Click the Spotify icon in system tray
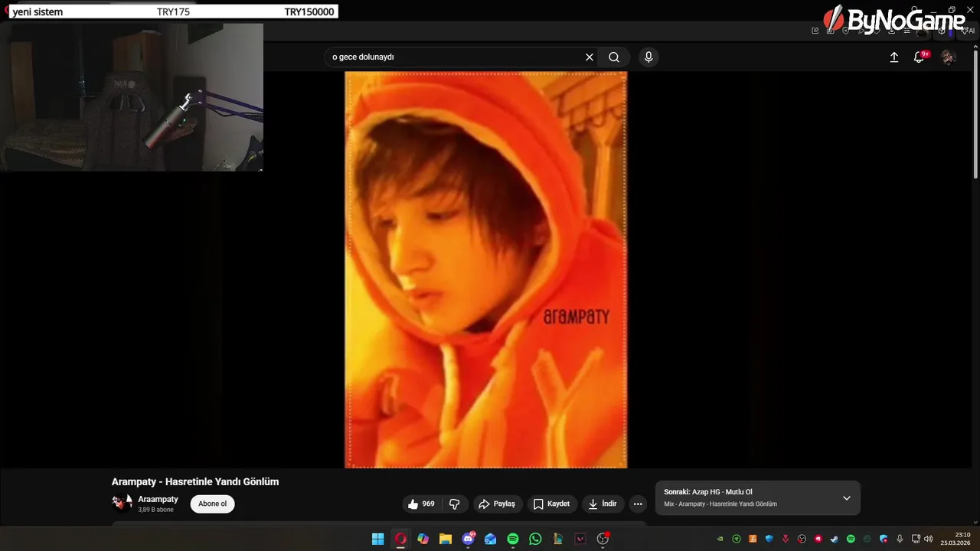The image size is (980, 551). pos(851,539)
